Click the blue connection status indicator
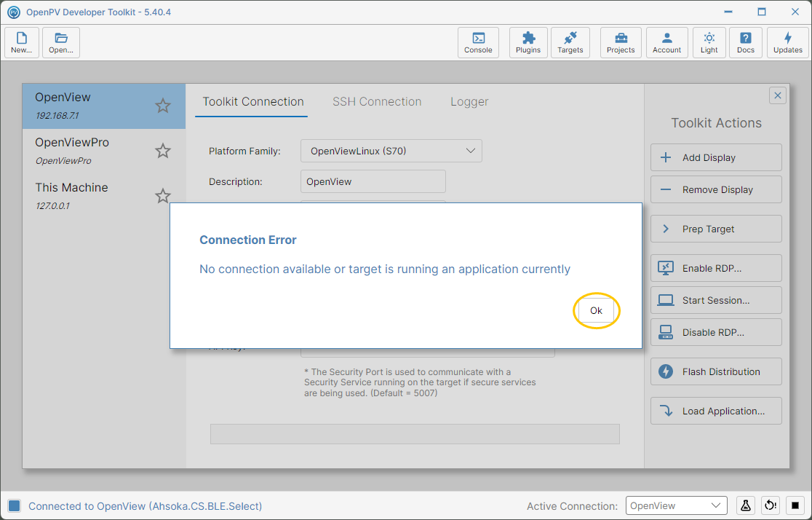This screenshot has width=812, height=520. tap(14, 505)
